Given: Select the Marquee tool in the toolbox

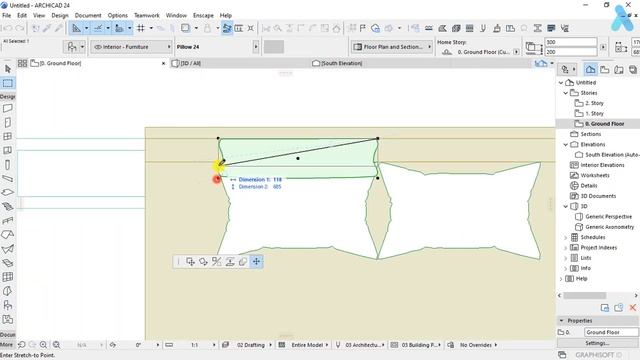Looking at the screenshot, I should (8, 83).
